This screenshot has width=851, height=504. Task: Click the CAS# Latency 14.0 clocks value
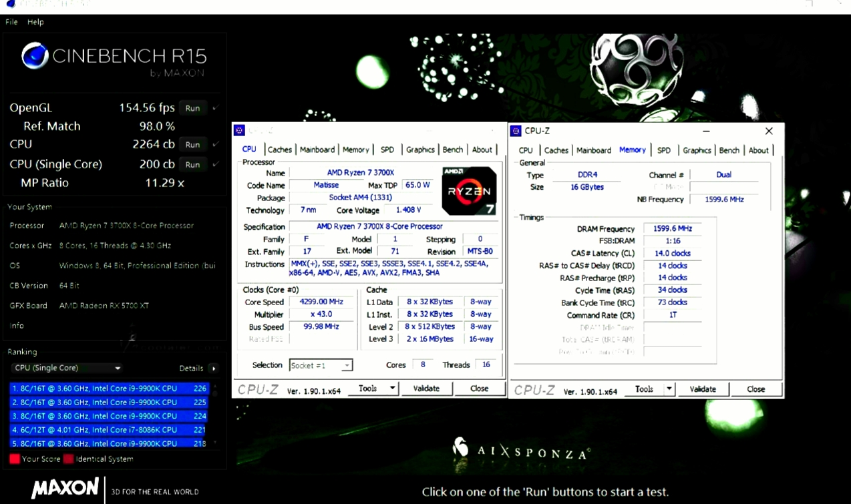(x=672, y=254)
